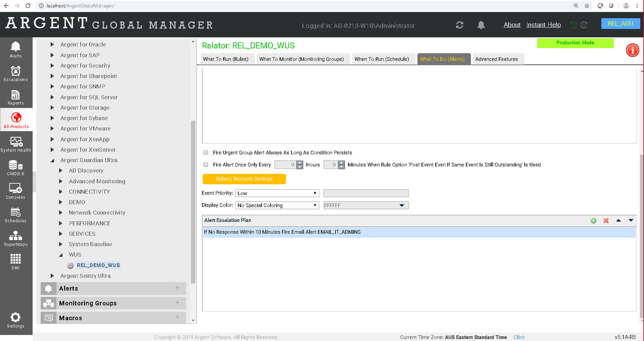Open the Instant Help link
This screenshot has width=644, height=341.
click(543, 25)
